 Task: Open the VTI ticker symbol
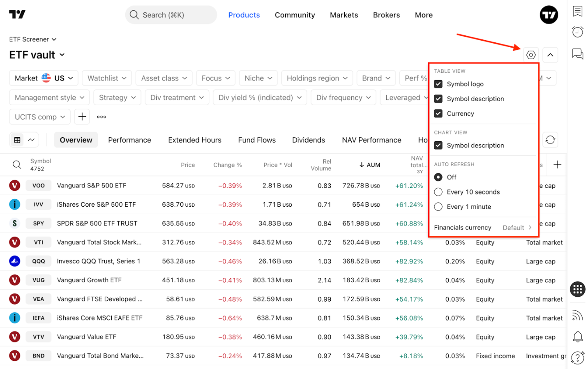(39, 242)
